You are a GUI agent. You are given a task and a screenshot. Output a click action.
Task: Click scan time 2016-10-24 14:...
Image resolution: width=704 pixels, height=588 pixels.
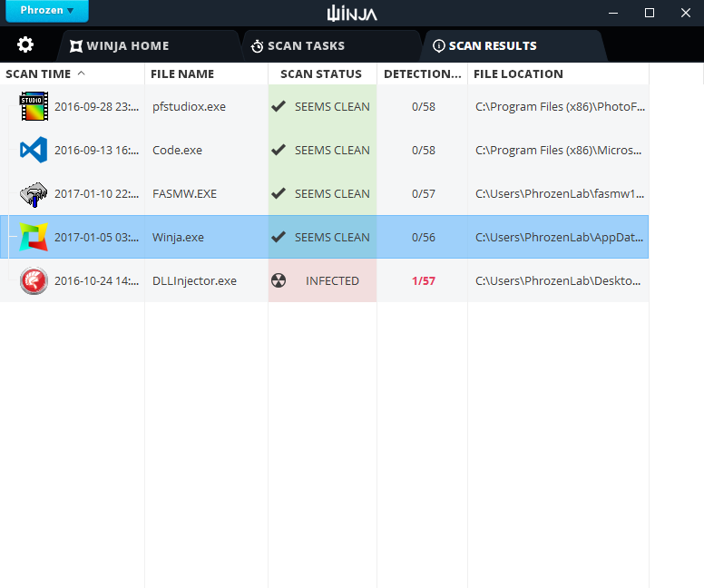[x=96, y=280]
